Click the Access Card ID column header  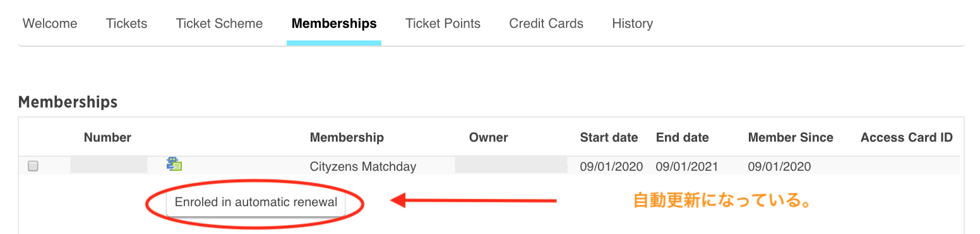point(906,137)
